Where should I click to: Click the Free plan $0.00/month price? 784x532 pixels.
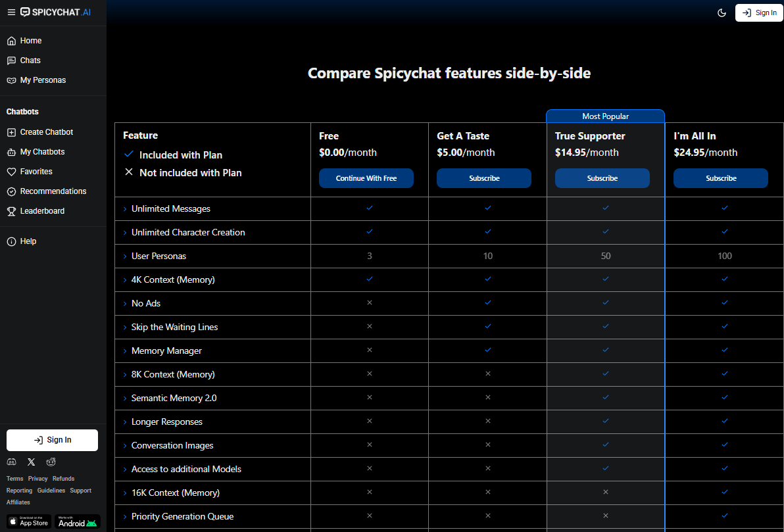[348, 153]
